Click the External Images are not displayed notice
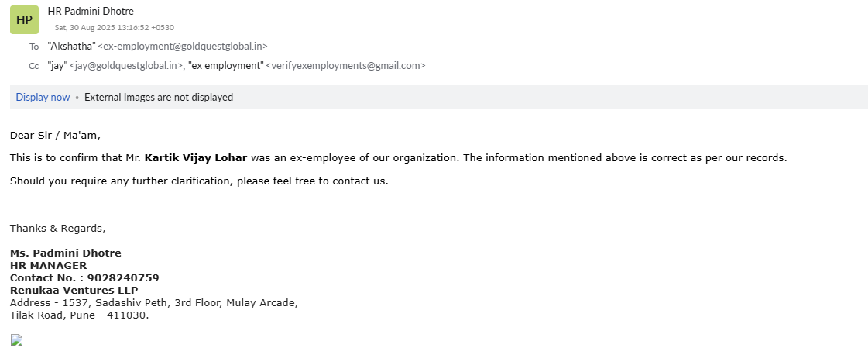This screenshot has height=355, width=868. pyautogui.click(x=159, y=98)
